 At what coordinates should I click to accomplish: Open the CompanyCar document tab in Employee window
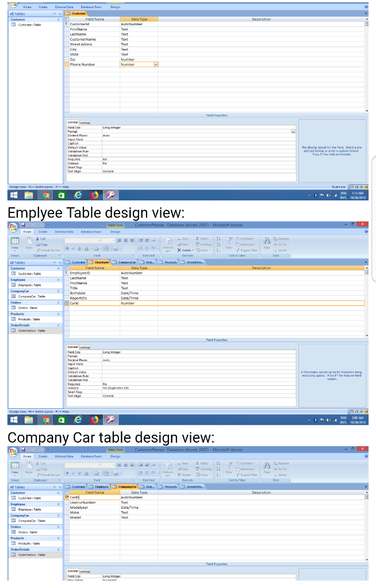[125, 262]
